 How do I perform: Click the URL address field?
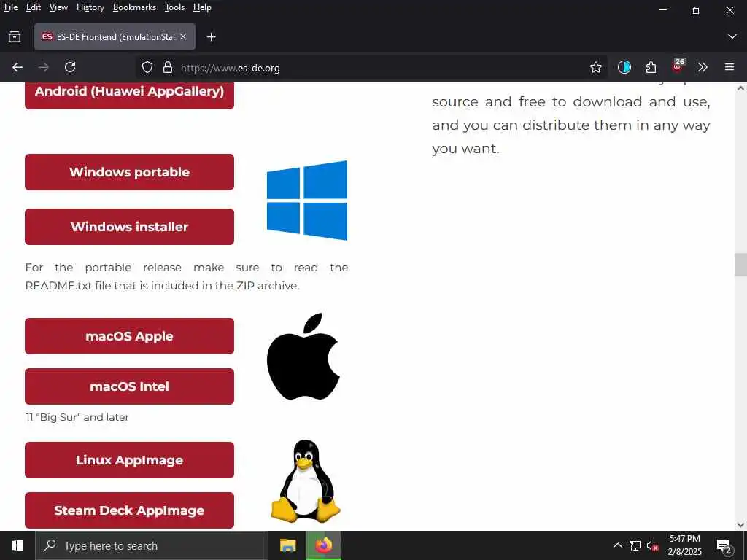pyautogui.click(x=371, y=68)
